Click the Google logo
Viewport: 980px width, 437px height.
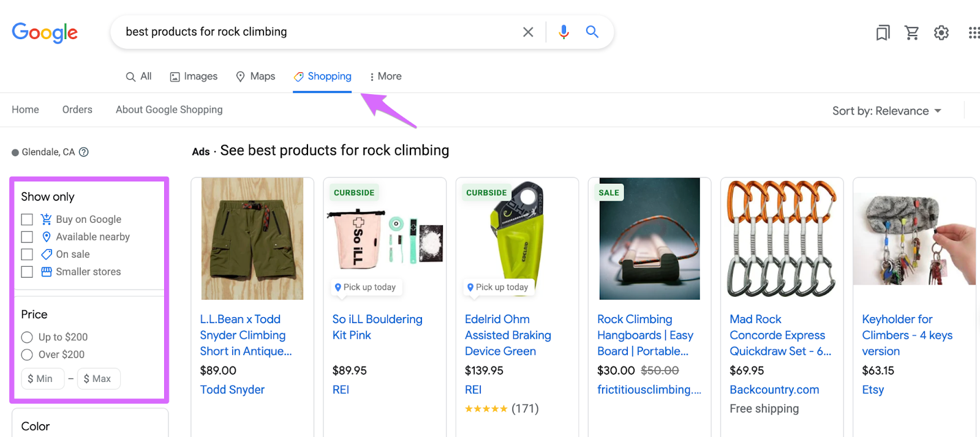[x=45, y=32]
